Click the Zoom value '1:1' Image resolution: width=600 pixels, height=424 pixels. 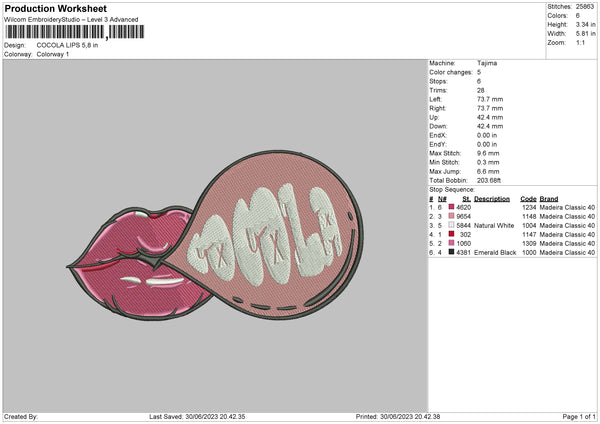(x=580, y=43)
